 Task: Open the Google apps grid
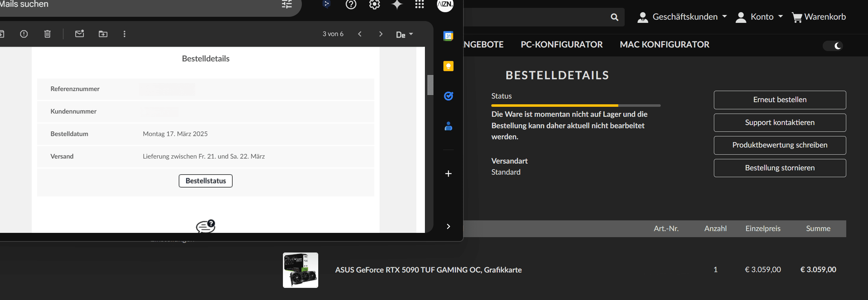pos(420,4)
